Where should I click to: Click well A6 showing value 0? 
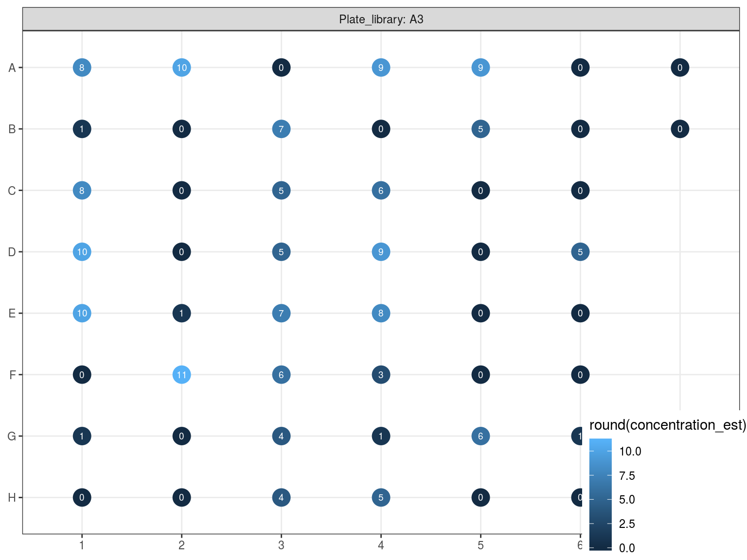coord(580,68)
